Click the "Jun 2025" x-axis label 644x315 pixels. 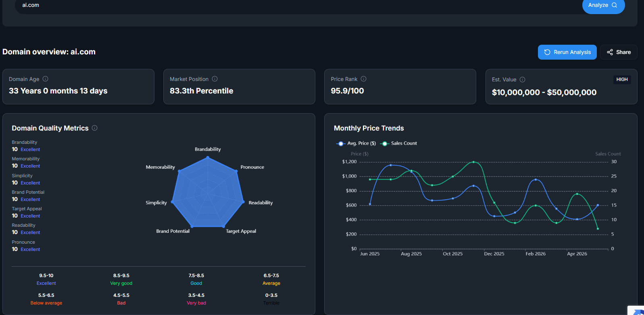point(370,254)
